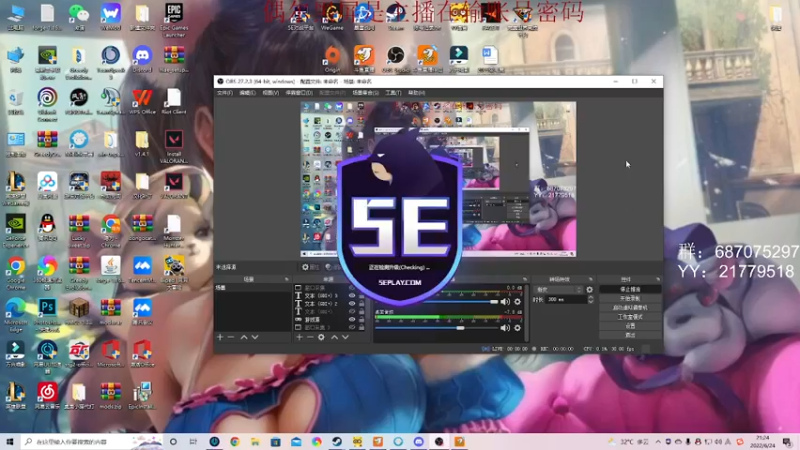Toggle visibility eye of the 文本 (GDI+) 3 source

click(x=352, y=295)
